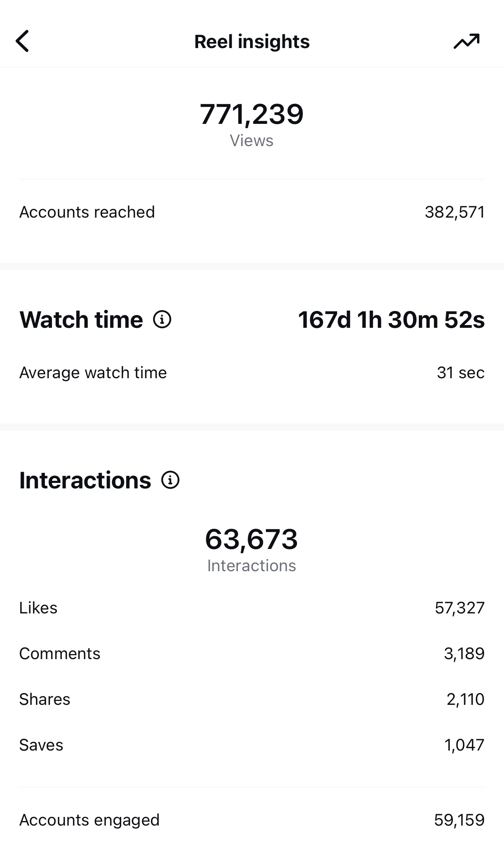Select the 167d 1h 30m 52s value
The width and height of the screenshot is (504, 858).
(x=391, y=320)
